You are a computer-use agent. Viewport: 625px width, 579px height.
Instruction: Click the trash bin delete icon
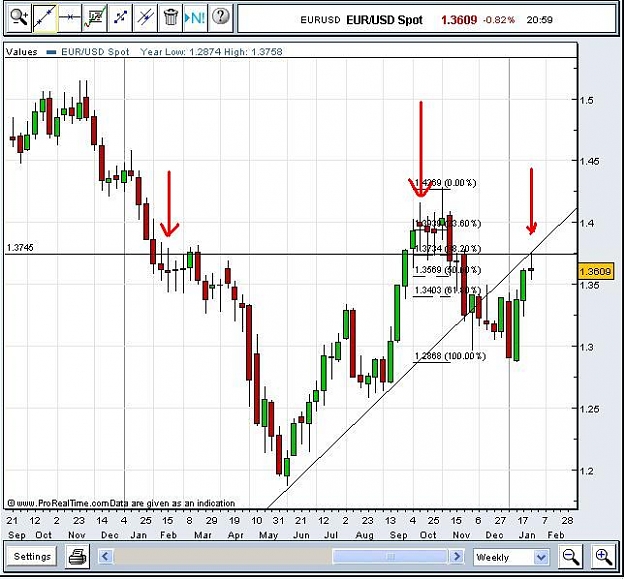click(x=171, y=18)
